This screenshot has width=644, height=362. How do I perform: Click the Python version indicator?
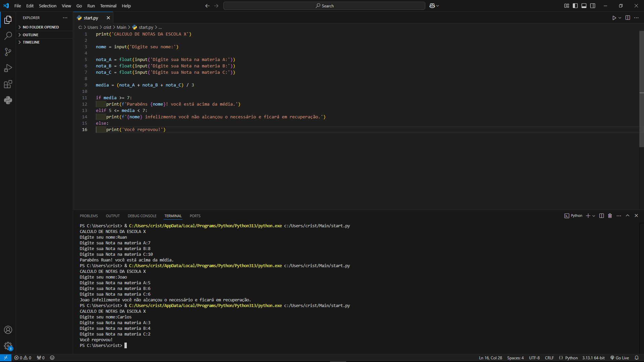592,358
